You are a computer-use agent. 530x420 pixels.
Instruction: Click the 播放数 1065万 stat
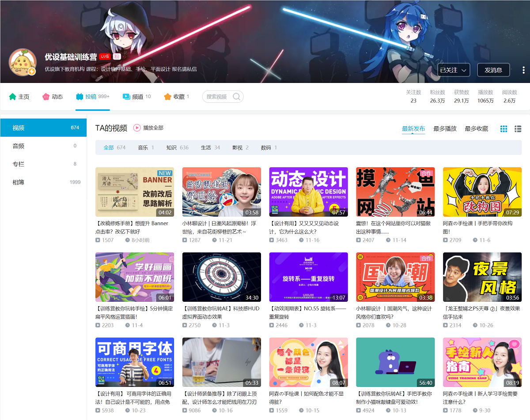pyautogui.click(x=485, y=97)
